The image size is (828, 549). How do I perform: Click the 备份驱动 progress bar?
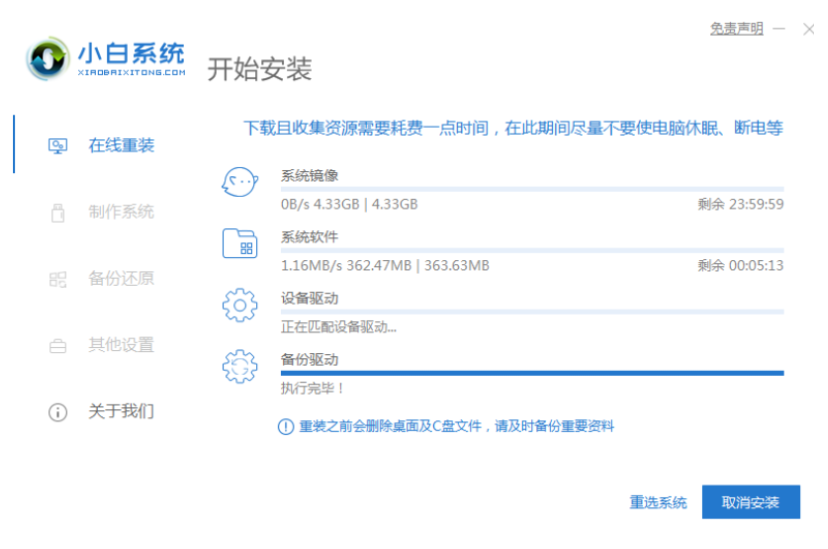click(532, 373)
